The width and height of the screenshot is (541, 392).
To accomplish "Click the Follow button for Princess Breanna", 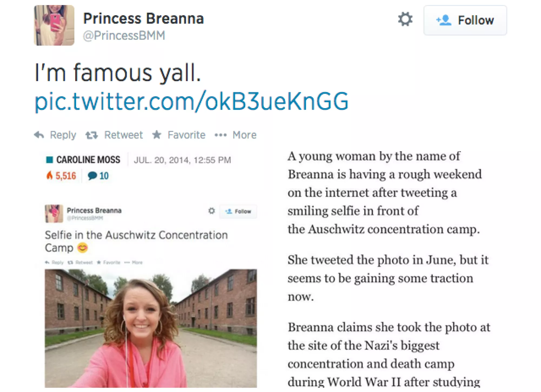I will coord(465,20).
